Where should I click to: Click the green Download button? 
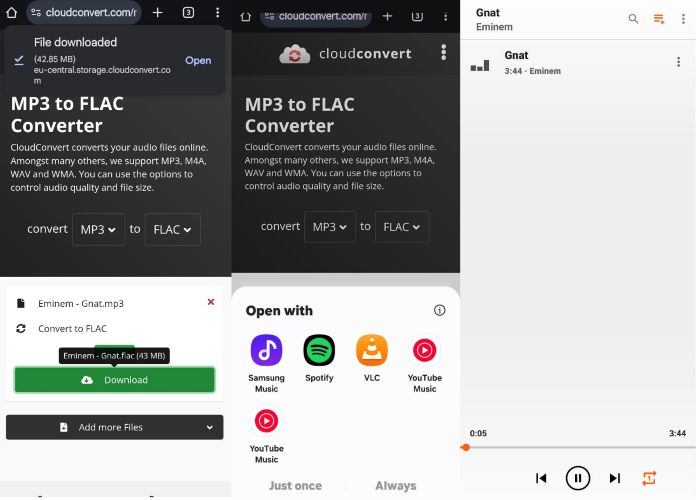[114, 380]
